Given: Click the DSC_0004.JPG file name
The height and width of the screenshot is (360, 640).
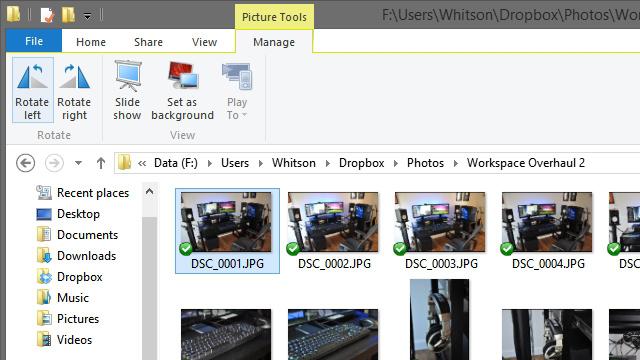Looking at the screenshot, I should point(548,264).
